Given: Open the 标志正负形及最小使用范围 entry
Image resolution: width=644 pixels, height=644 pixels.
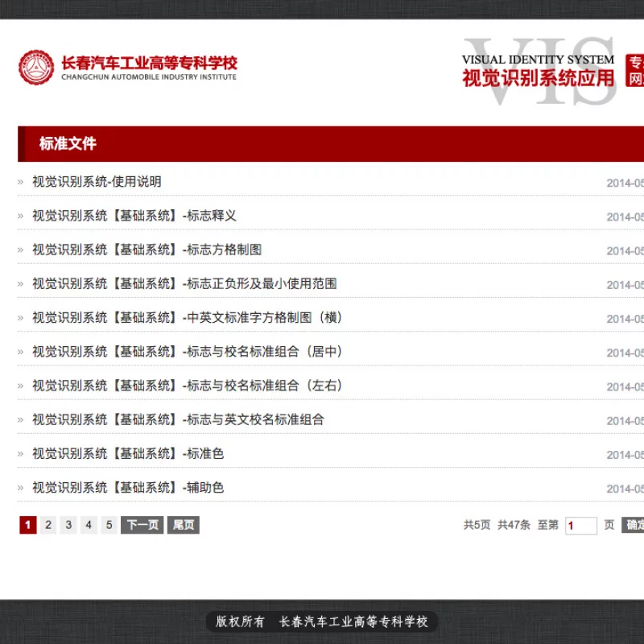Looking at the screenshot, I should 183,283.
